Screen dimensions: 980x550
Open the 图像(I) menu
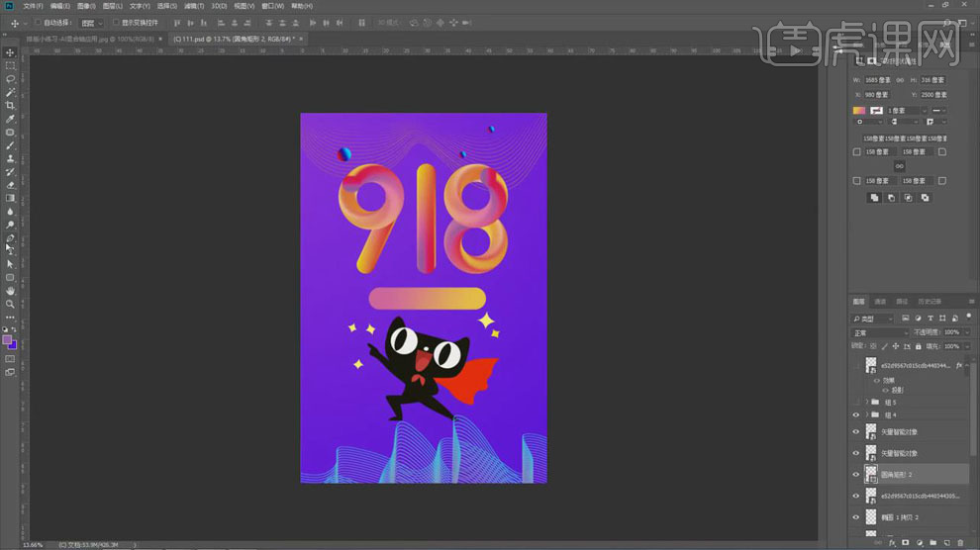(85, 6)
